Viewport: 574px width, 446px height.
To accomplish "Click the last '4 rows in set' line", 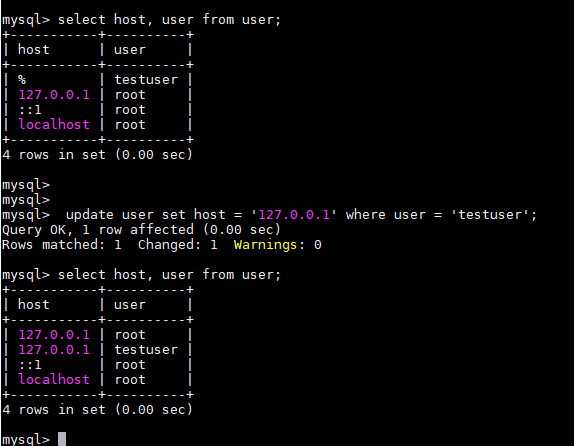I will (x=97, y=410).
